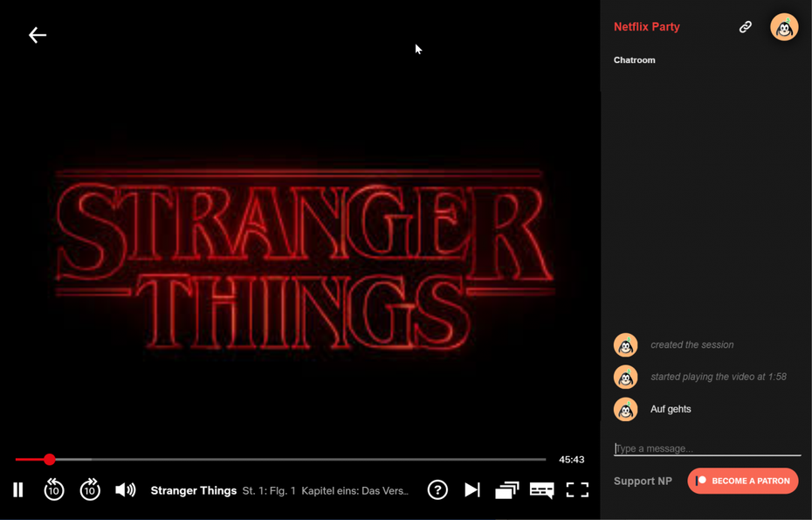The width and height of the screenshot is (812, 520).
Task: Pause the video playback
Action: pyautogui.click(x=18, y=490)
